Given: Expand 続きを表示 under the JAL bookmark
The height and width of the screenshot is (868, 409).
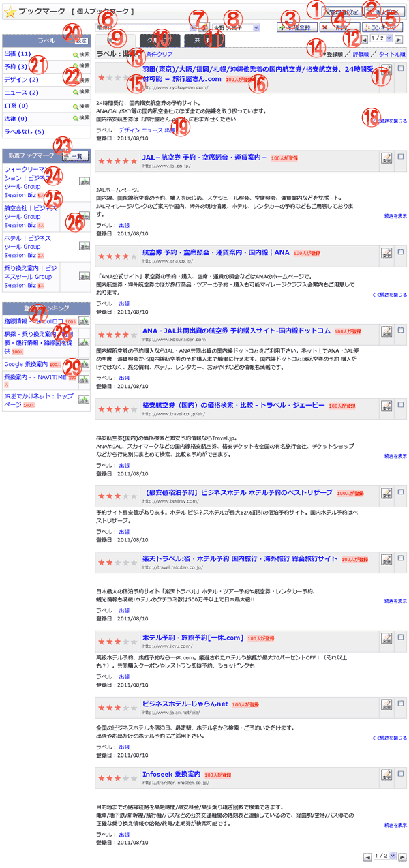Looking at the screenshot, I should (395, 215).
